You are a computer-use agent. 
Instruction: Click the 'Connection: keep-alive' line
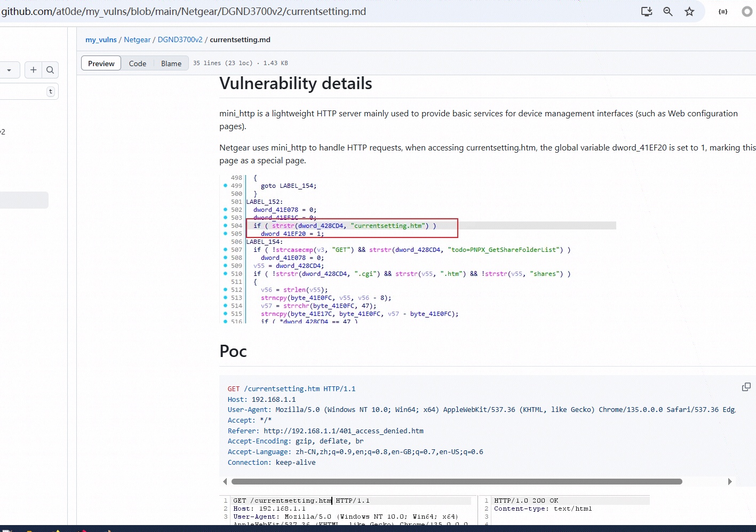[272, 462]
